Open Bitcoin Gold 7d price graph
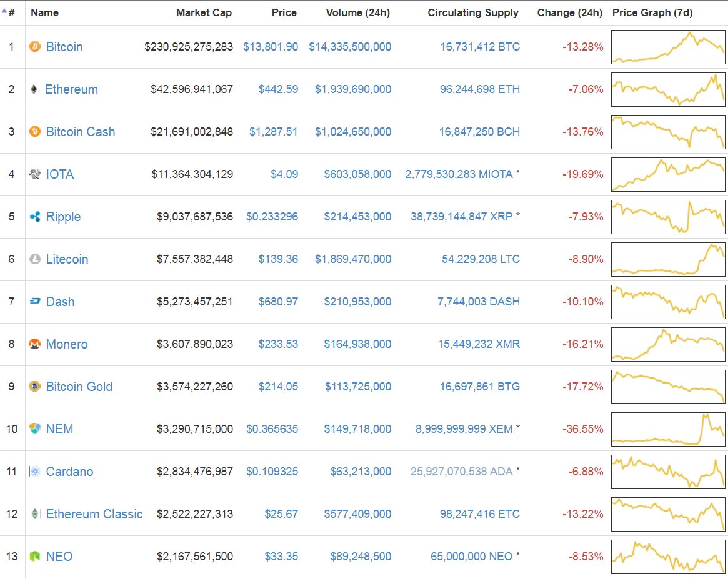This screenshot has height=579, width=728. (x=668, y=387)
